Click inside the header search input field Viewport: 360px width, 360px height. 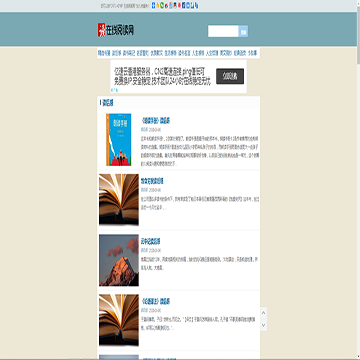[x=223, y=31]
